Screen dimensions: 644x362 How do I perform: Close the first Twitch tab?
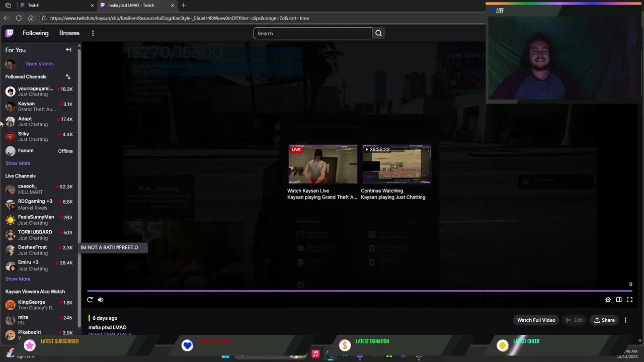(x=92, y=6)
